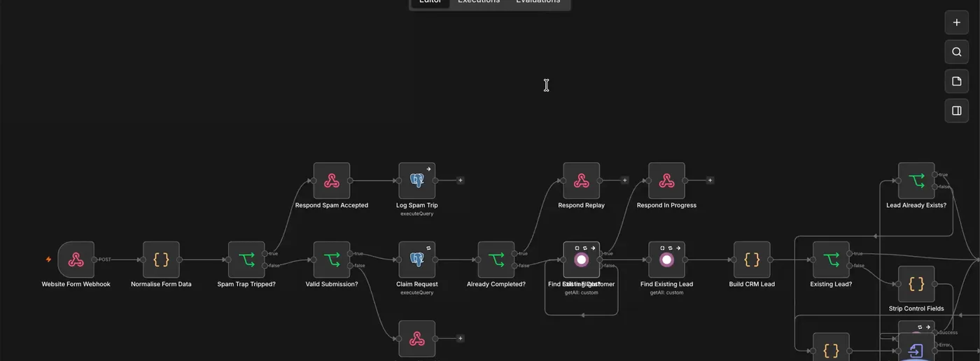This screenshot has height=361, width=980.
Task: Click the Build CRM Lead label text
Action: 752,284
